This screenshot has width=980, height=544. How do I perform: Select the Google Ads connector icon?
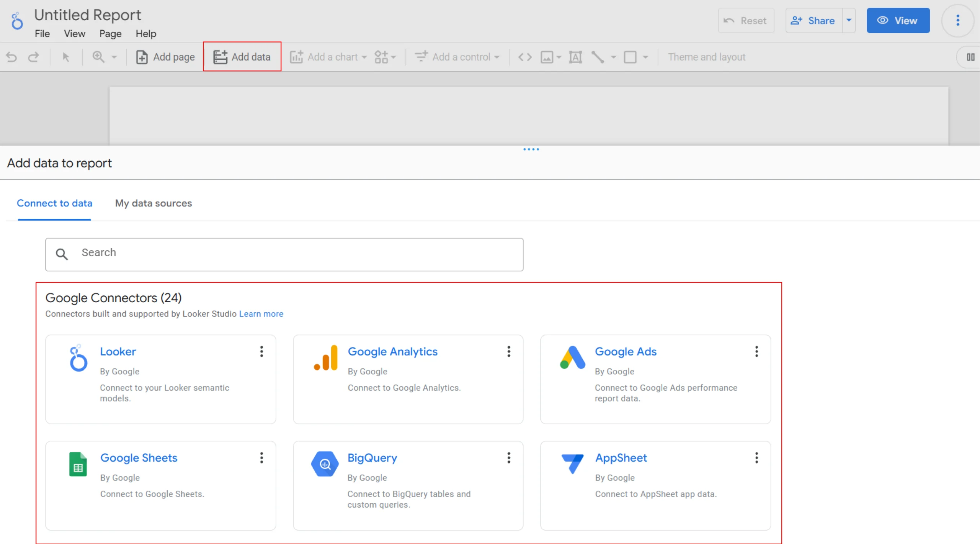(572, 358)
